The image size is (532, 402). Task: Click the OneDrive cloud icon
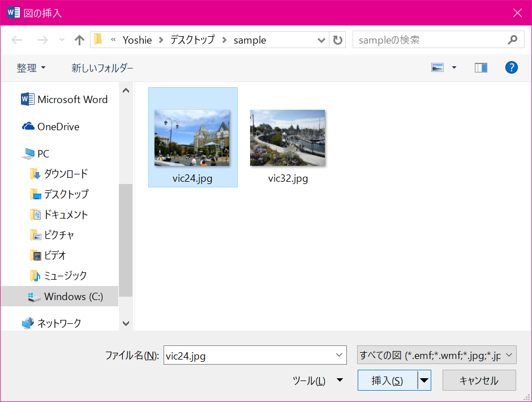(x=28, y=126)
